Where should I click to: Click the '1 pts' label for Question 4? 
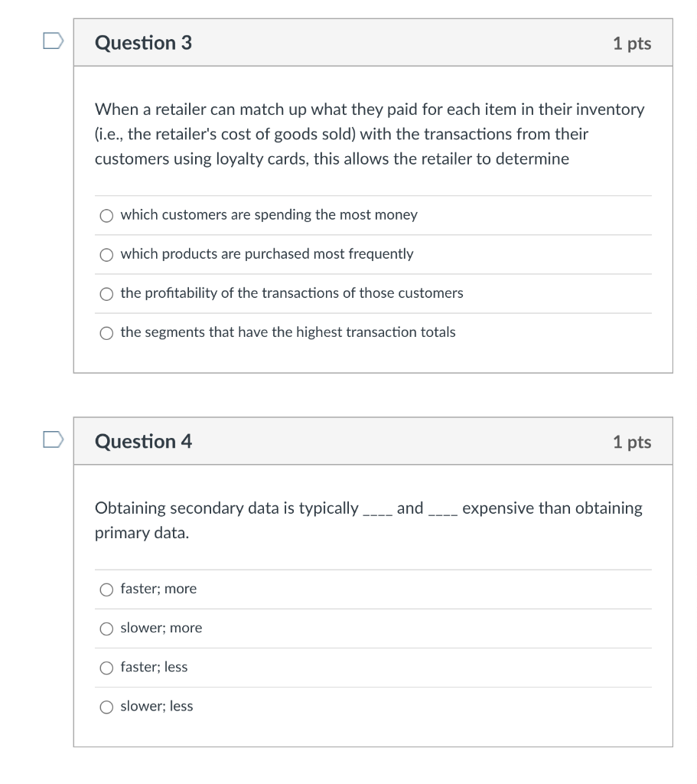(x=632, y=442)
